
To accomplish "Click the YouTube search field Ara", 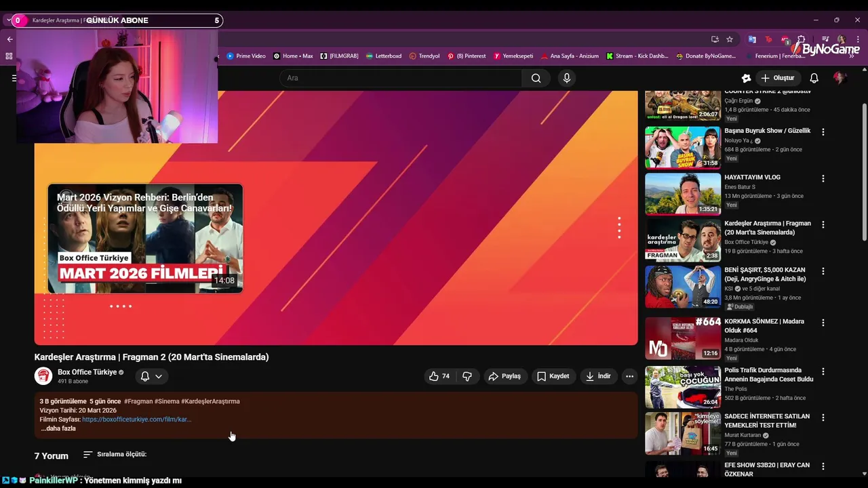I will (400, 78).
